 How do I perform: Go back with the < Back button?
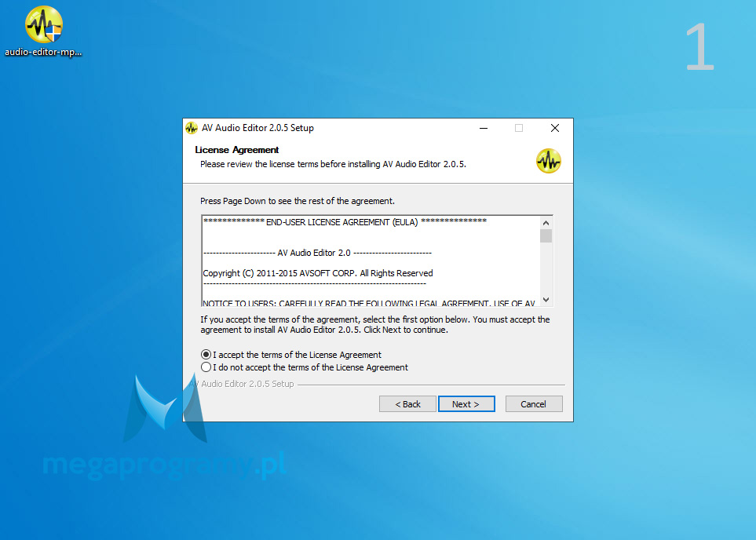click(x=407, y=404)
